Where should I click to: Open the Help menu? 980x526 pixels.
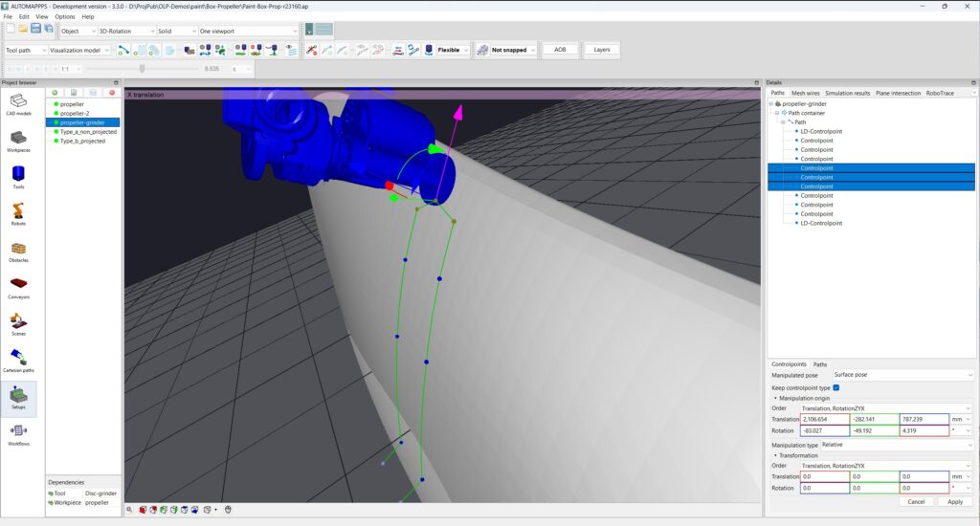88,17
